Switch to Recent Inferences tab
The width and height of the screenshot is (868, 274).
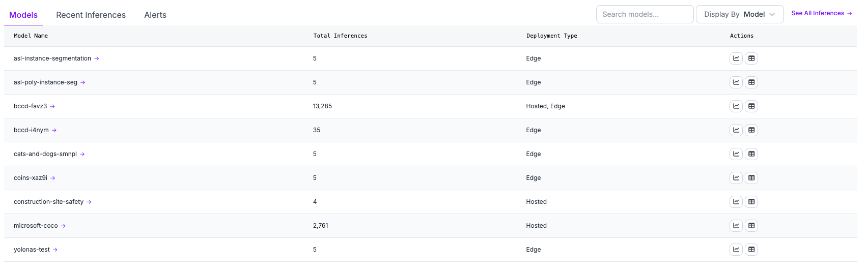click(91, 15)
